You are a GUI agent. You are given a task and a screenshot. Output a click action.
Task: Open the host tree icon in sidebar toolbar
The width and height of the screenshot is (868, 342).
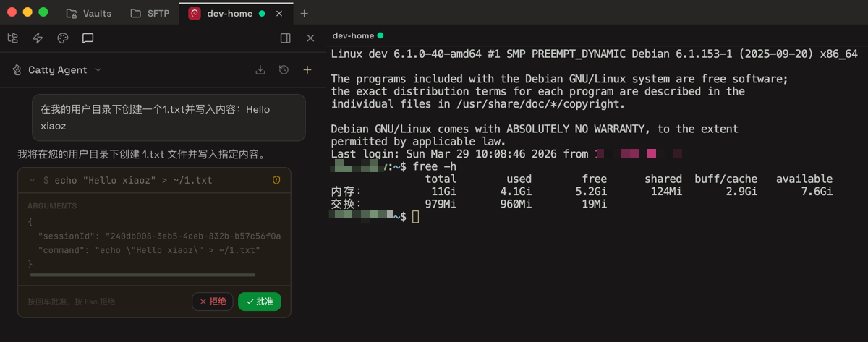[x=12, y=38]
